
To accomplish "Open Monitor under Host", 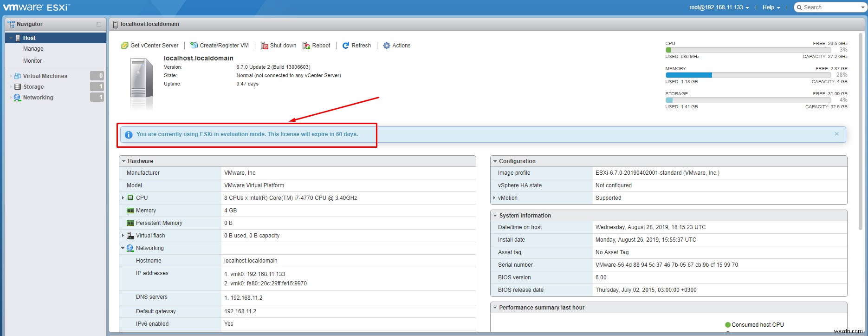I will 32,61.
